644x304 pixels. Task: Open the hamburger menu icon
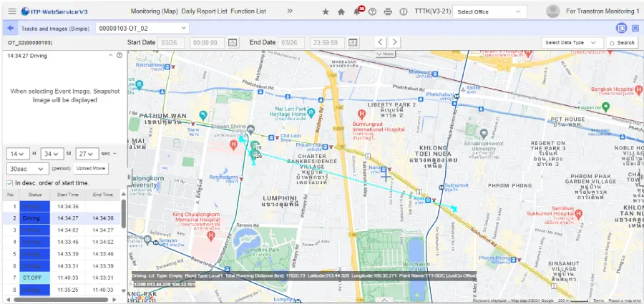tap(12, 11)
